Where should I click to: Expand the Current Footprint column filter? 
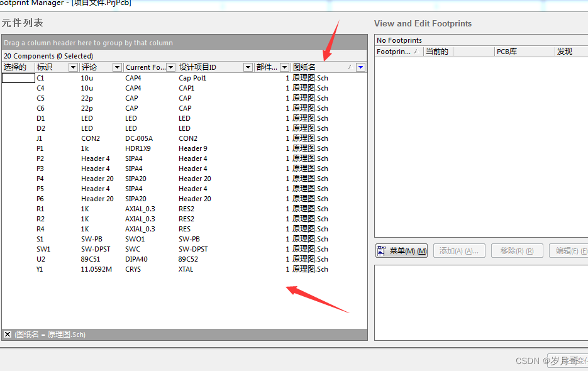[170, 67]
